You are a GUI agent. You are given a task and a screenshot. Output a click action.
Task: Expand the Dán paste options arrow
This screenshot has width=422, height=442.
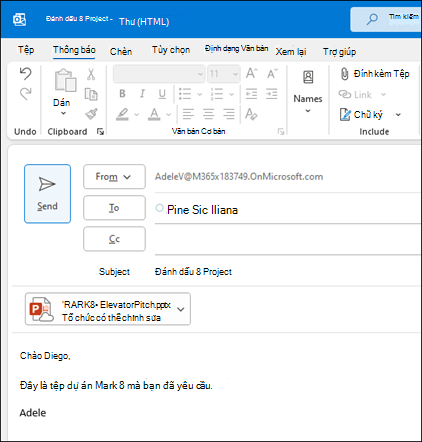pos(63,113)
